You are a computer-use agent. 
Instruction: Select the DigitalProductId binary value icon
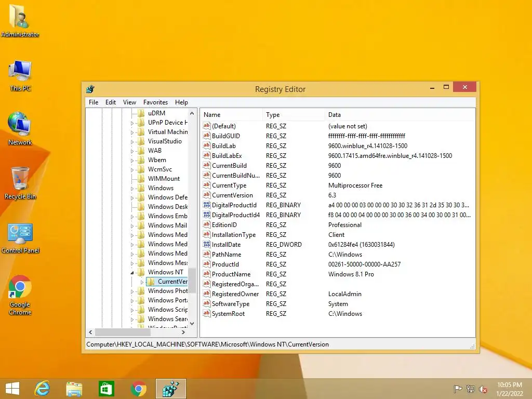click(x=207, y=205)
